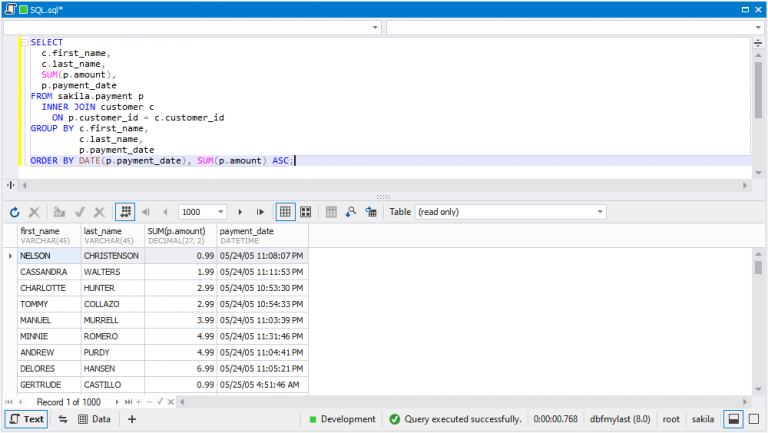Go to the first page of results
This screenshot has width=768, height=433.
coord(145,212)
